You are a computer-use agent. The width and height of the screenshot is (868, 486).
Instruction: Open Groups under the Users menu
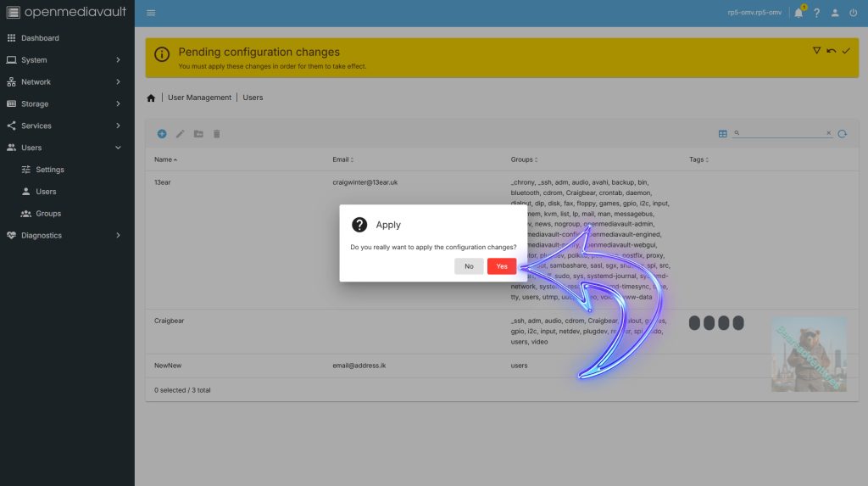[x=48, y=214]
